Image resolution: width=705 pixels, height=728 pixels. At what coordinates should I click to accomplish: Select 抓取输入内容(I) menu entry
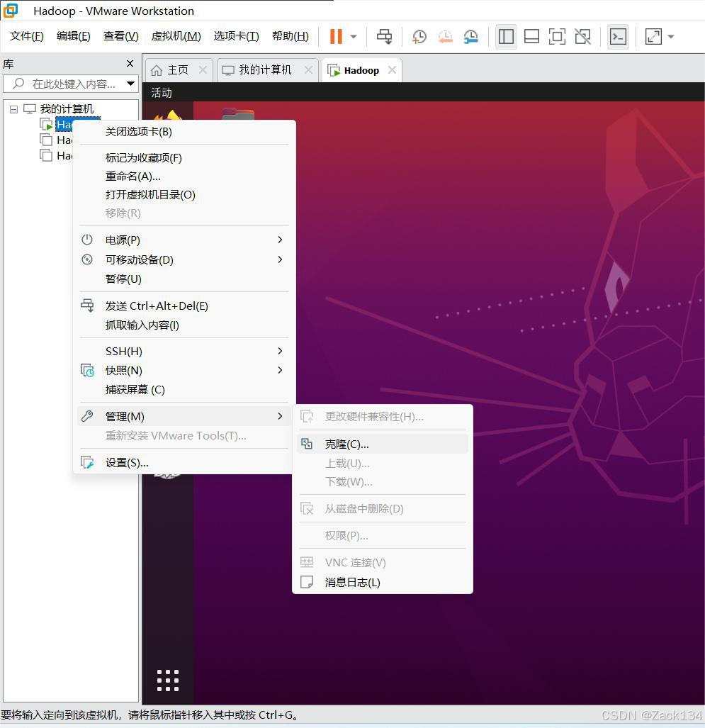click(184, 325)
